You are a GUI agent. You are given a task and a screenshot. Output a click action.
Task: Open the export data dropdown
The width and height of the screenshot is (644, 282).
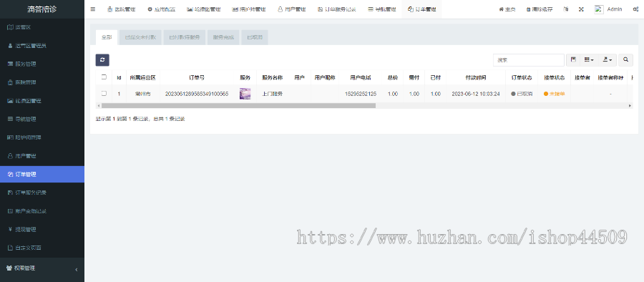click(607, 59)
